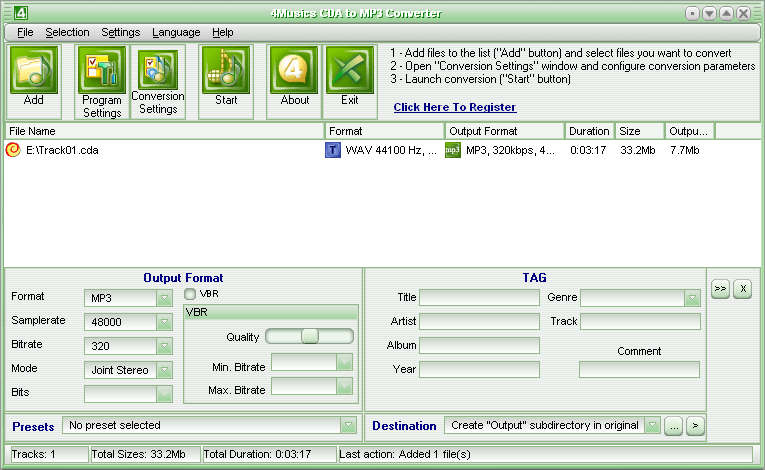The height and width of the screenshot is (470, 765).
Task: Click the Click Here To Register link
Action: click(455, 107)
